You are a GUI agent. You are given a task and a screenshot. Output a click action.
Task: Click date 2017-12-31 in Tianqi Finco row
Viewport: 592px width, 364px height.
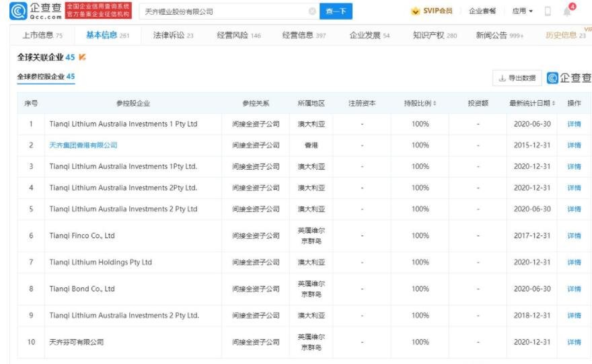[x=532, y=235]
